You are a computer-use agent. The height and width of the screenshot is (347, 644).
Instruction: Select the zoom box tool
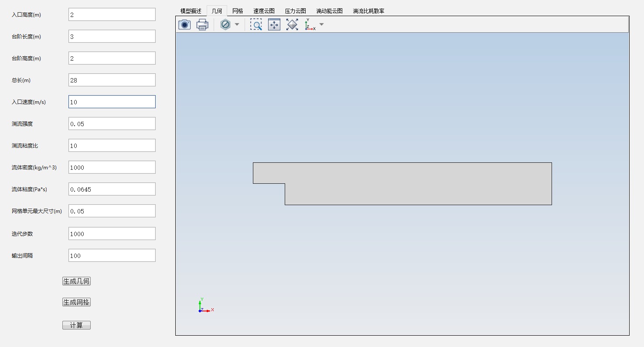pos(256,25)
